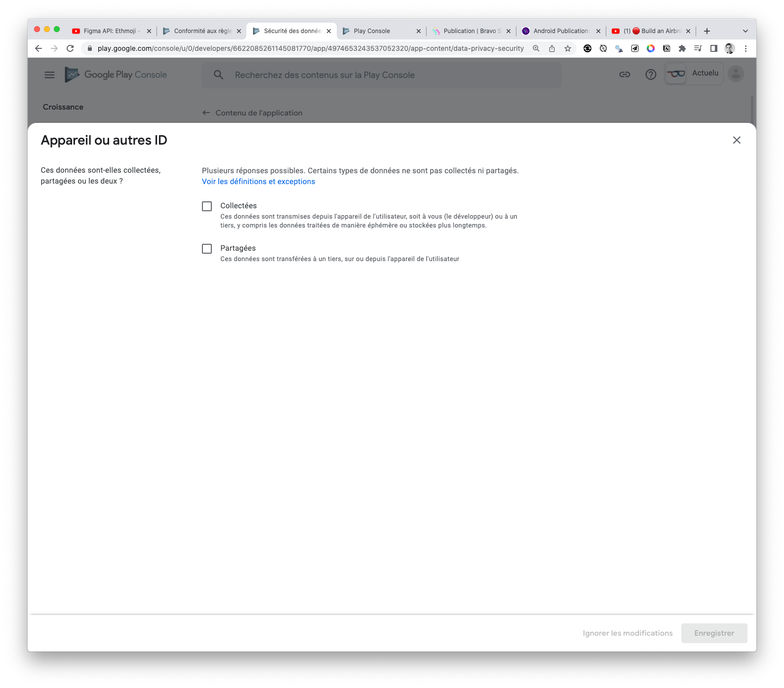Click the page scrollbar on the right
This screenshot has width=784, height=688.
pos(752,109)
